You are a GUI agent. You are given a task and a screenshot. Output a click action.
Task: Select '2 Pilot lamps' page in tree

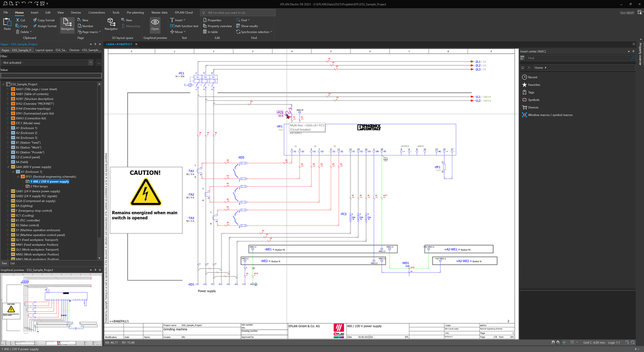[x=40, y=186]
